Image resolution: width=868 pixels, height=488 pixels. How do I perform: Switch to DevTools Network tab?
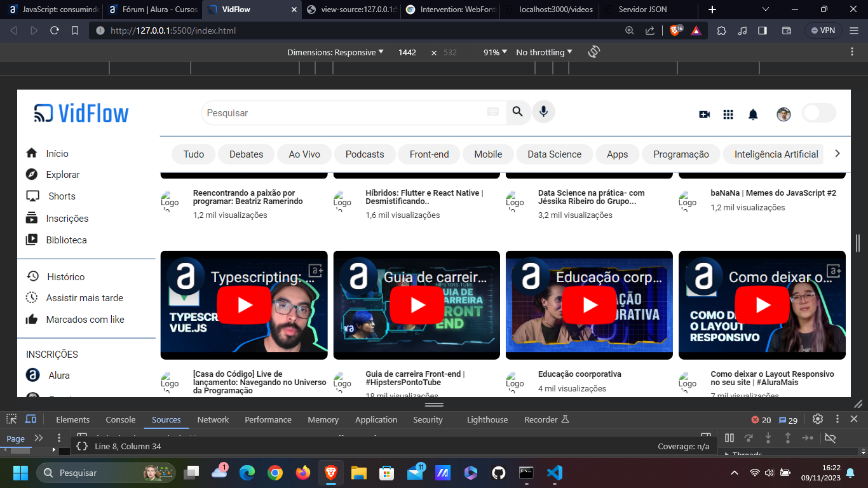pos(213,419)
